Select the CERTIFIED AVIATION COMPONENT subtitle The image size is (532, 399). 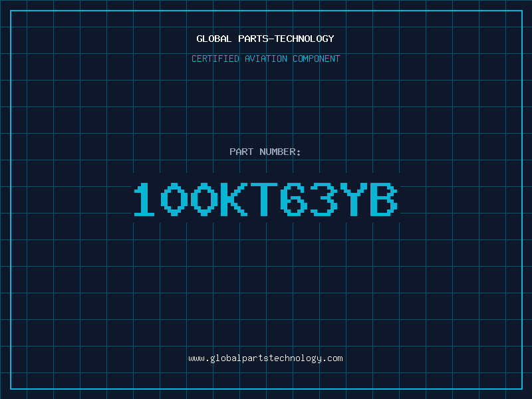click(x=265, y=59)
